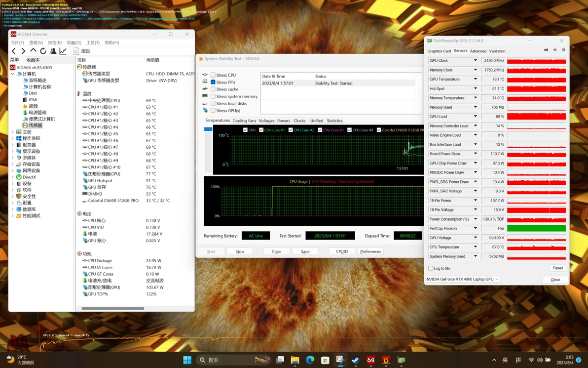Collapse the 计算机 tree node
The height and width of the screenshot is (368, 588).
point(13,74)
